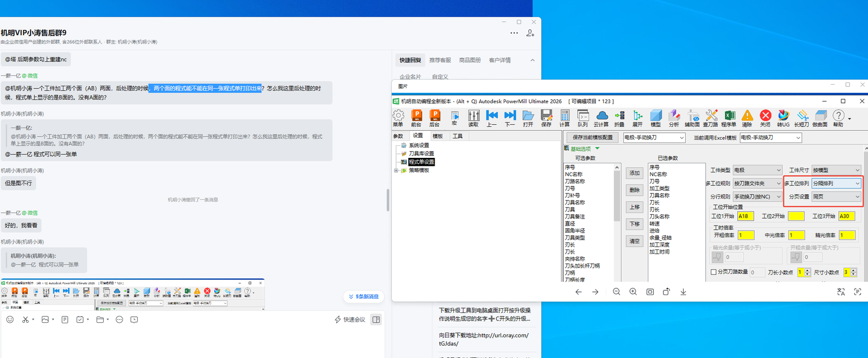Image resolution: width=868 pixels, height=358 pixels.
Task: Switch to the 工具 tab
Action: (458, 136)
